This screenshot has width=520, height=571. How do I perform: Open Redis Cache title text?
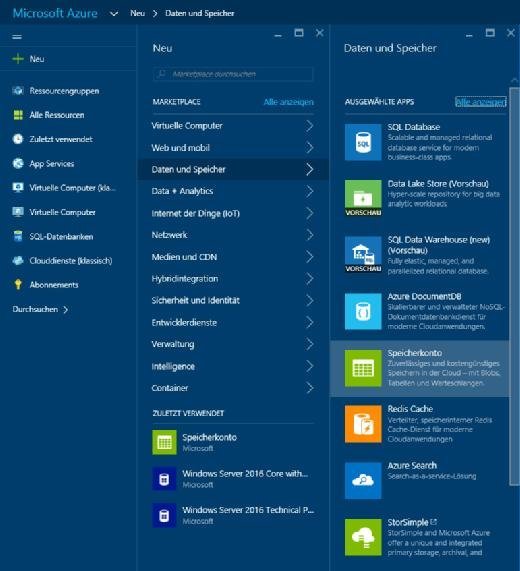pos(410,409)
